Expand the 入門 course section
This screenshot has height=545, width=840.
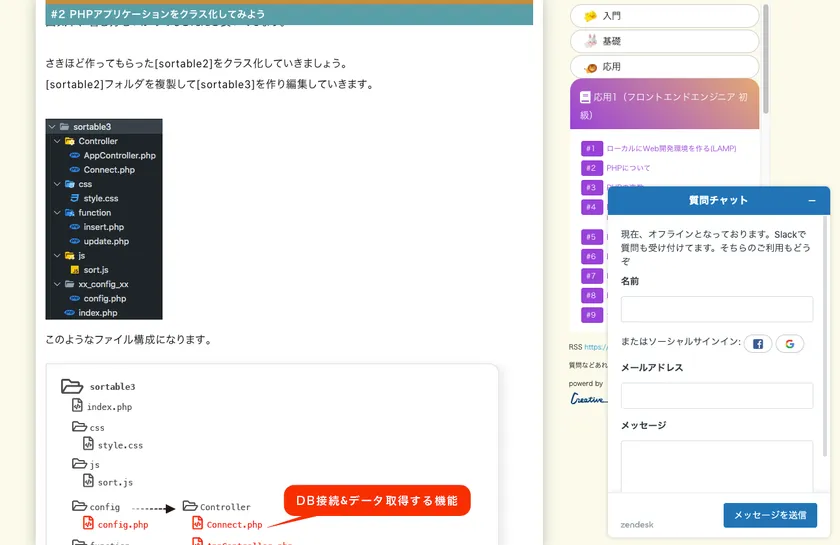664,16
